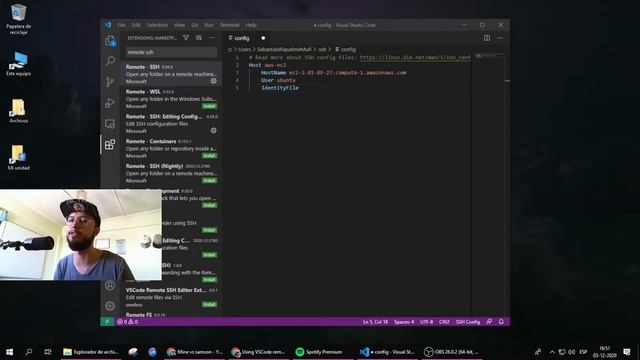Click the split editor right icon
The width and height of the screenshot is (640, 360).
click(487, 38)
